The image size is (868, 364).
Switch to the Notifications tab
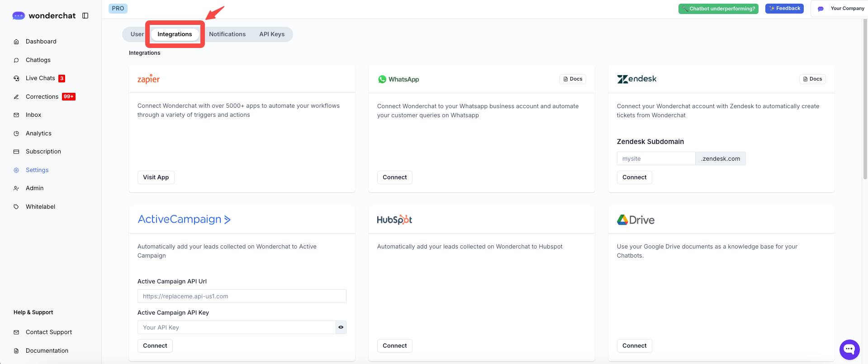tap(227, 34)
